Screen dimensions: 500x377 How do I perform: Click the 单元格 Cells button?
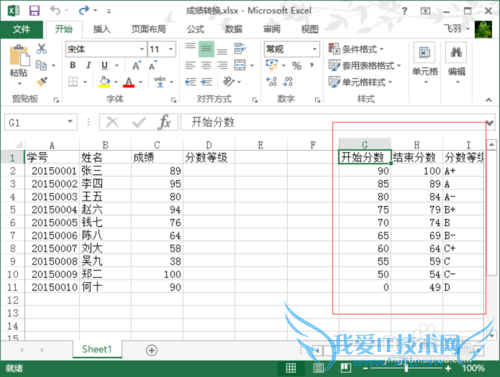click(425, 63)
